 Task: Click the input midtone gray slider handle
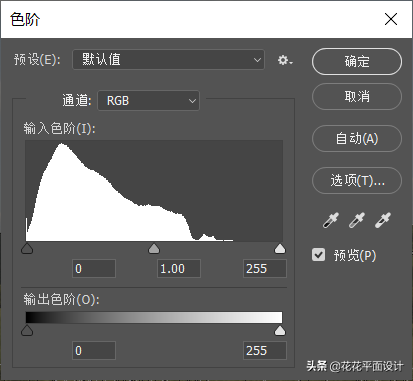154,249
